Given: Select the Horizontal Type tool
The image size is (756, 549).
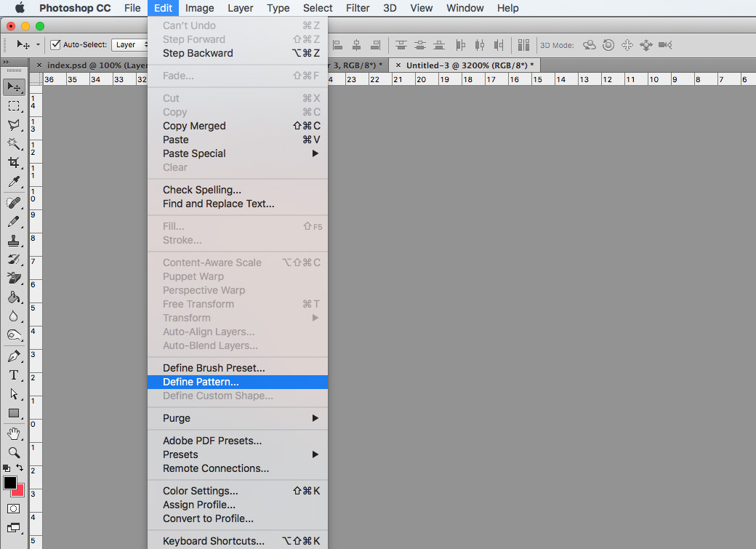Looking at the screenshot, I should pyautogui.click(x=14, y=374).
